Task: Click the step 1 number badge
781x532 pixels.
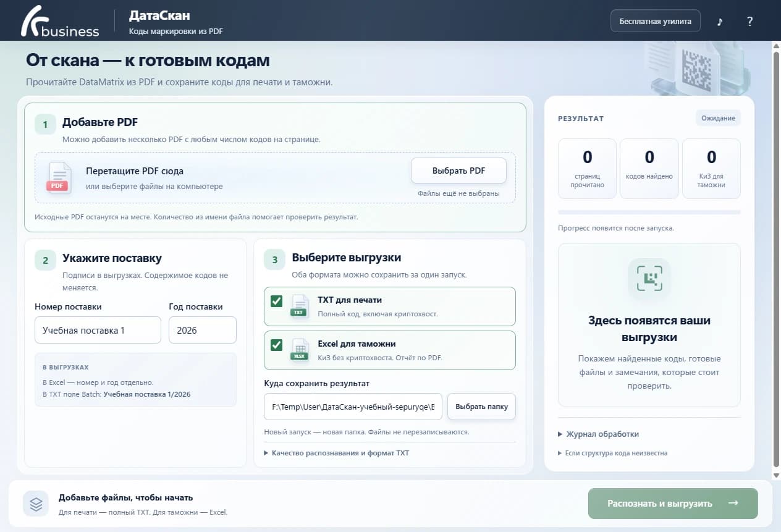Action: [45, 125]
